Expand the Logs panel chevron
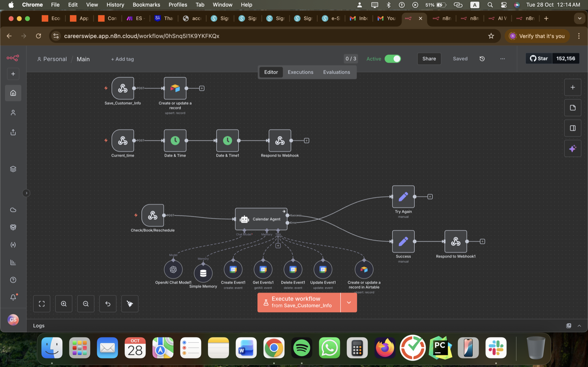 click(579, 326)
